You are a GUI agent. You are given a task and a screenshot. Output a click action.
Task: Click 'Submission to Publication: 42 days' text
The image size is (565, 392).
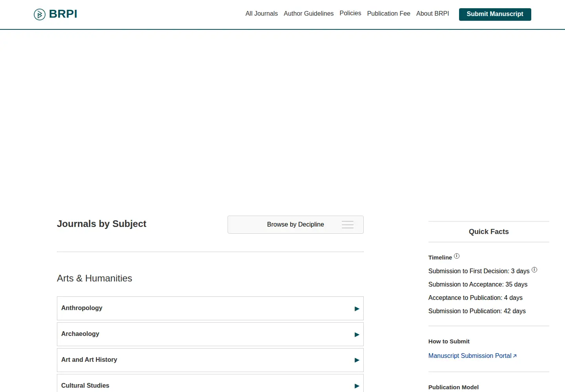coord(477,311)
